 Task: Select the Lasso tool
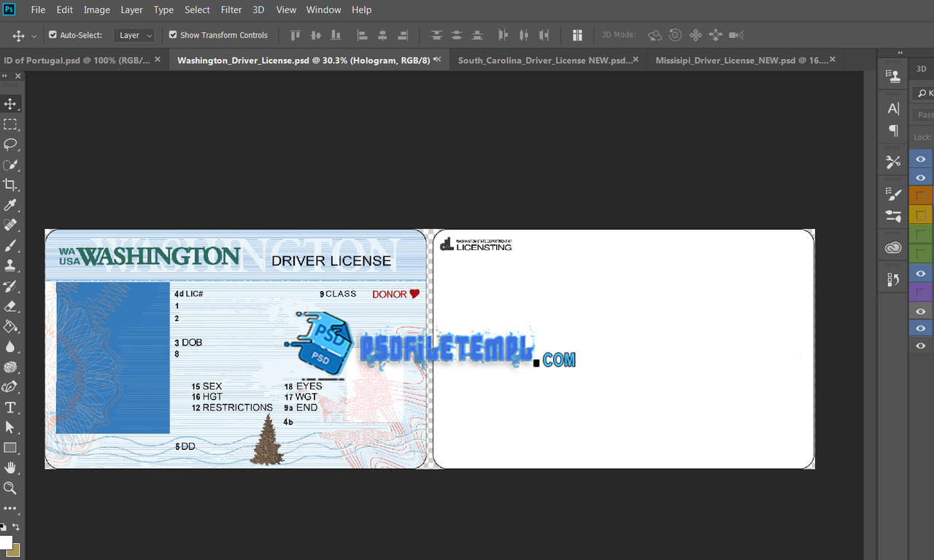click(x=10, y=144)
